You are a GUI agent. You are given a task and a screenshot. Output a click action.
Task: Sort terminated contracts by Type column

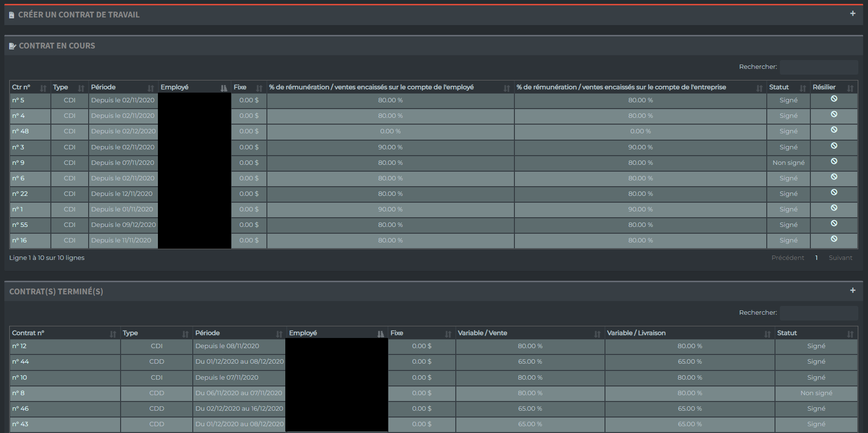[x=156, y=333]
